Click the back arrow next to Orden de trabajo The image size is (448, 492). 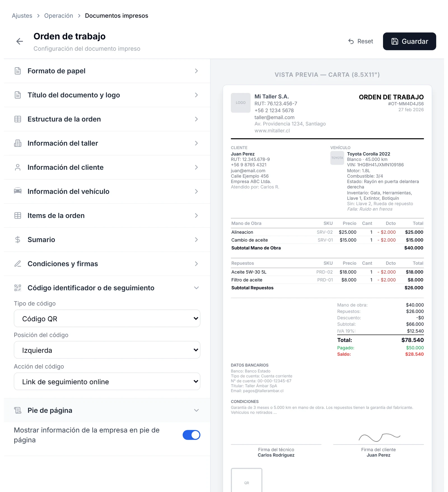point(20,41)
